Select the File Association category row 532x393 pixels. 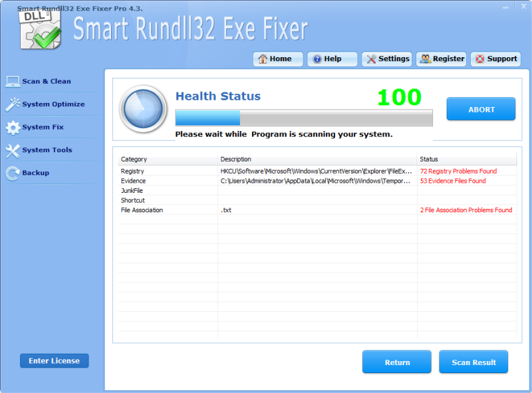[317, 210]
